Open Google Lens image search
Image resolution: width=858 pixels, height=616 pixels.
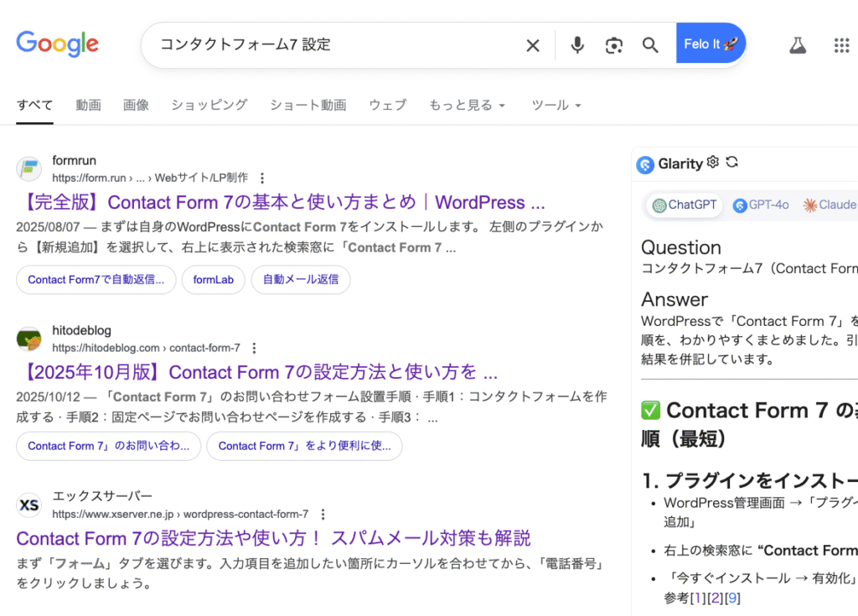(614, 45)
